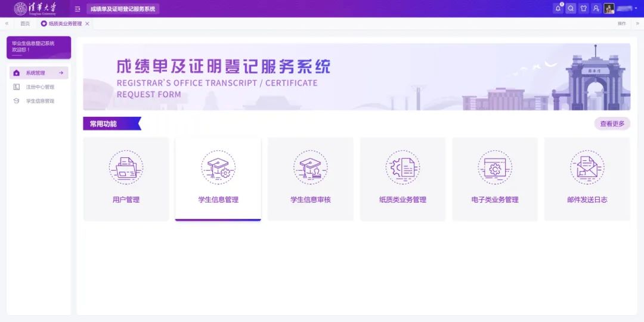644x322 pixels.
Task: Open the 学生信息审核 card icon
Action: pyautogui.click(x=310, y=168)
